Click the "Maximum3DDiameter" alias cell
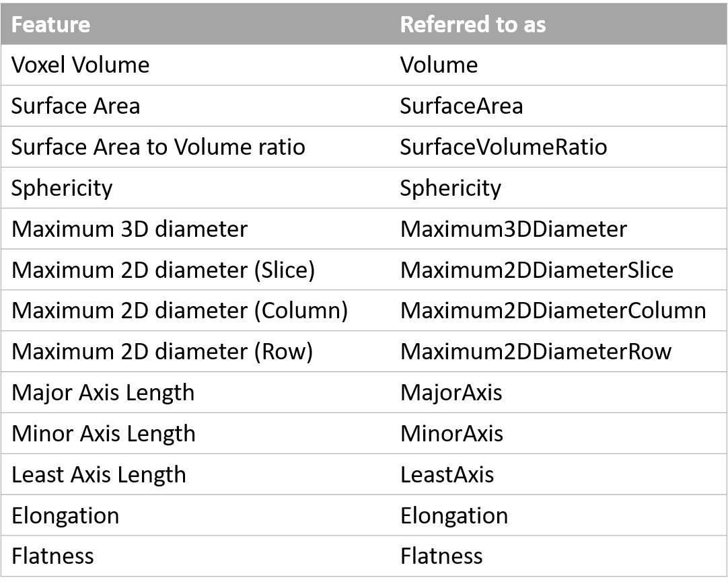 [x=513, y=229]
